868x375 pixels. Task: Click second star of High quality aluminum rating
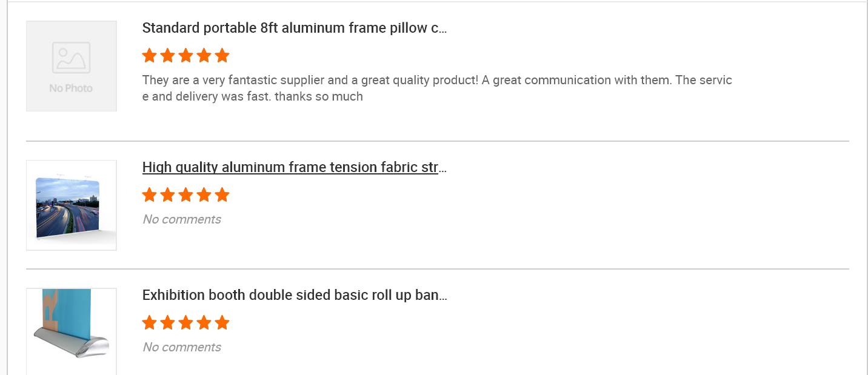coord(168,195)
